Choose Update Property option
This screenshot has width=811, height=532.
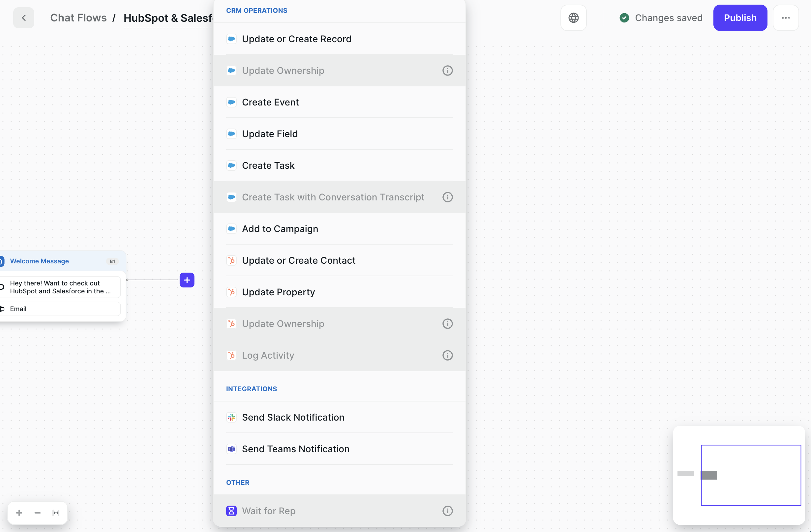tap(339, 292)
